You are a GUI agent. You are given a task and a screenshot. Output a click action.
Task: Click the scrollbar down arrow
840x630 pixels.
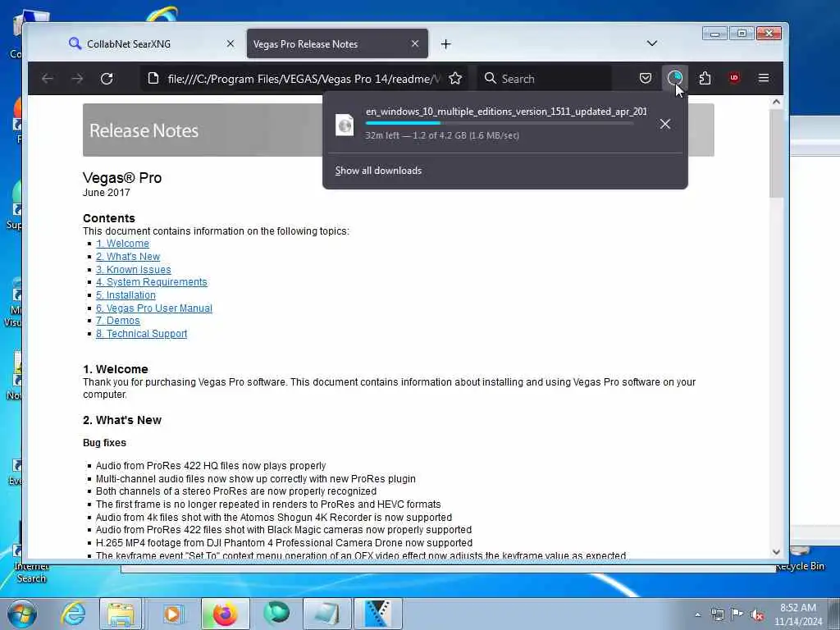[776, 552]
